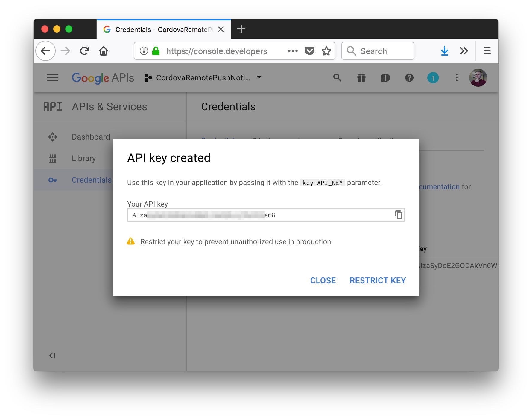Collapse the APIs & Services sidebar
The width and height of the screenshot is (532, 419).
pos(53,355)
